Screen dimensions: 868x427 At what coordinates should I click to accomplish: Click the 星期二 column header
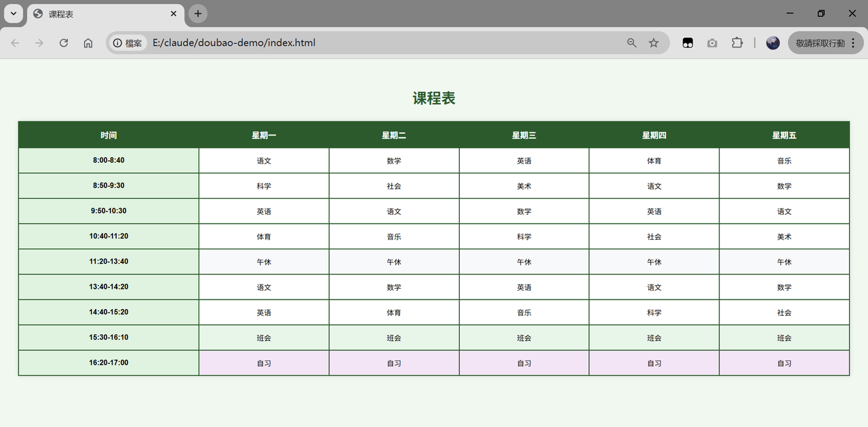(x=394, y=136)
